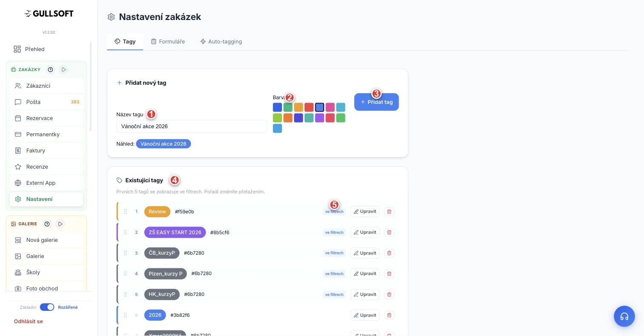Open Pošta in the sidebar
The height and width of the screenshot is (336, 644).
pos(46,102)
